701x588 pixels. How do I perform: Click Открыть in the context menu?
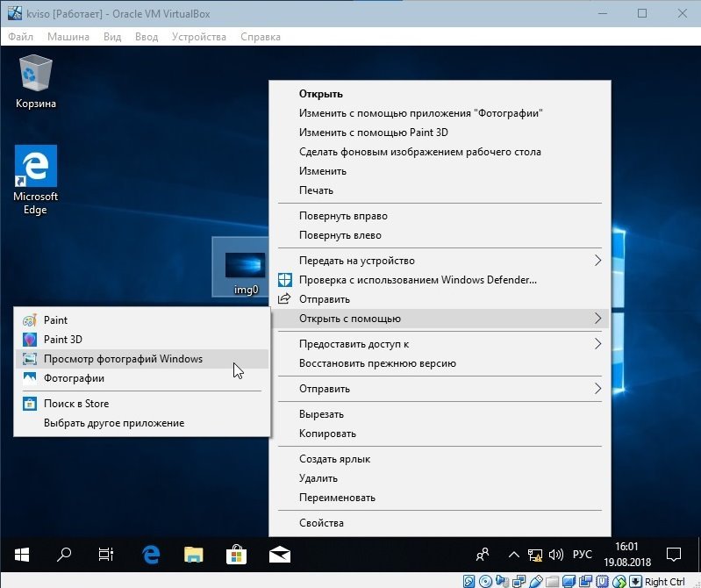click(440, 94)
